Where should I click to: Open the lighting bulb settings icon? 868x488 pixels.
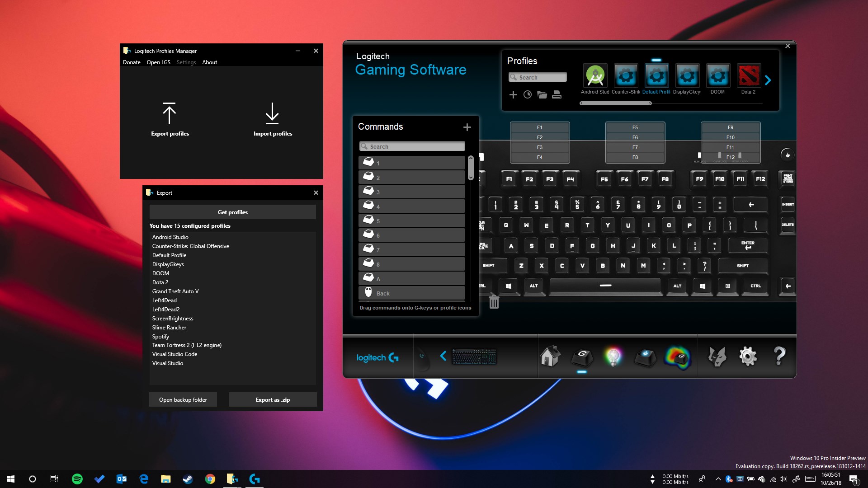[613, 357]
